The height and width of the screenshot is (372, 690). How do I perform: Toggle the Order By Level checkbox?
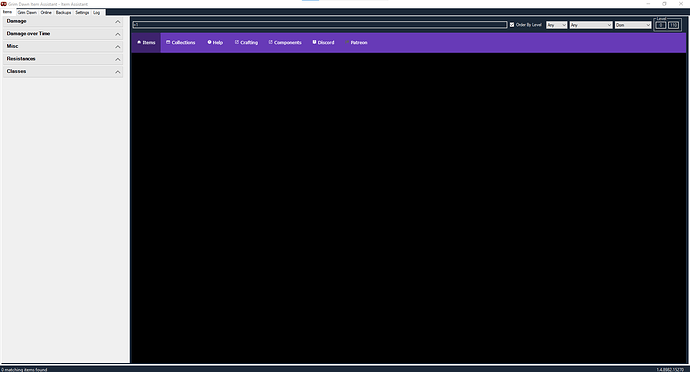point(512,25)
